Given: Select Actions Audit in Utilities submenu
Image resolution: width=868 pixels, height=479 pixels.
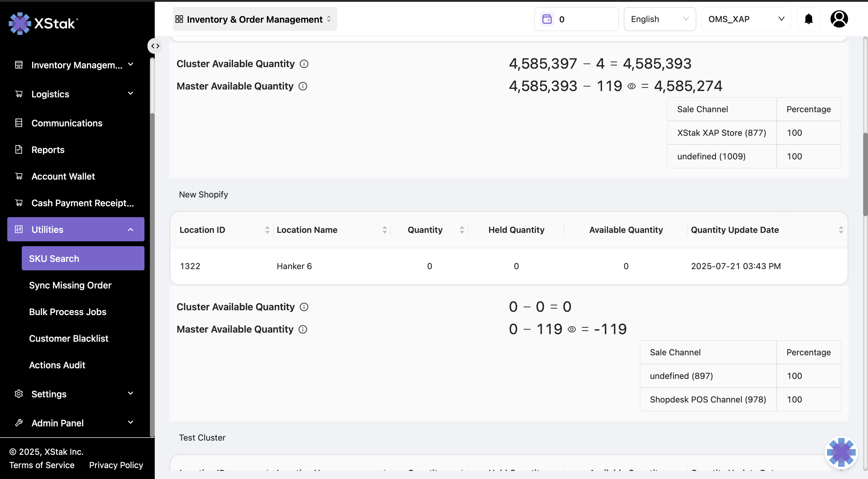Looking at the screenshot, I should 57,365.
